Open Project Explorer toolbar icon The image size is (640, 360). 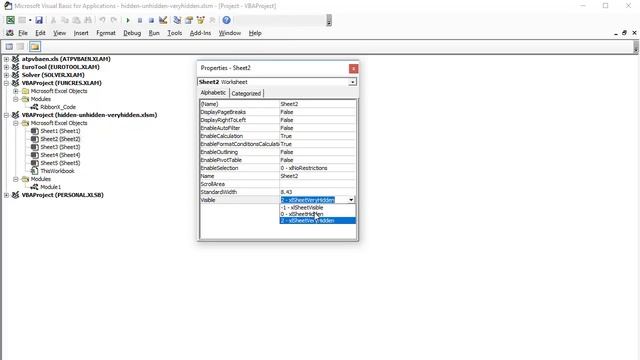tap(177, 20)
